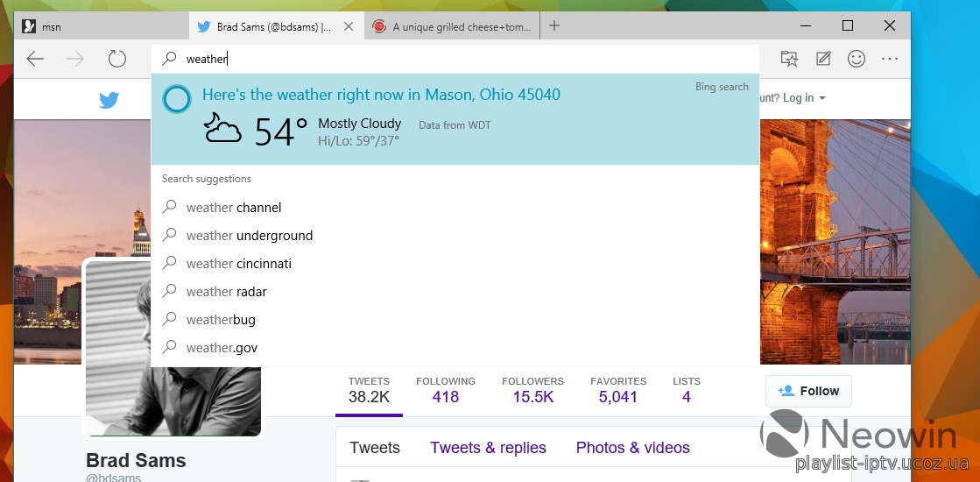This screenshot has width=980, height=482.
Task: Select the weather cincinnati suggestion
Action: 455,264
